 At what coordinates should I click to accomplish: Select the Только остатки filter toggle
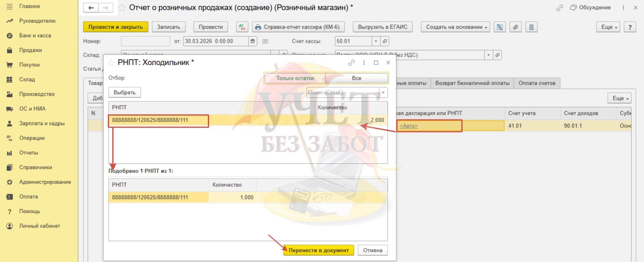(295, 78)
